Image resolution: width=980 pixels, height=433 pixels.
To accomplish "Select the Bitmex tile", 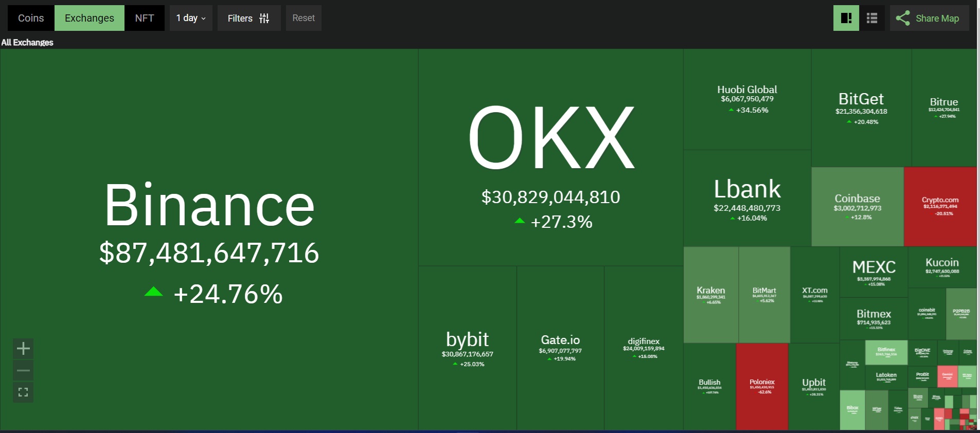I will click(874, 318).
